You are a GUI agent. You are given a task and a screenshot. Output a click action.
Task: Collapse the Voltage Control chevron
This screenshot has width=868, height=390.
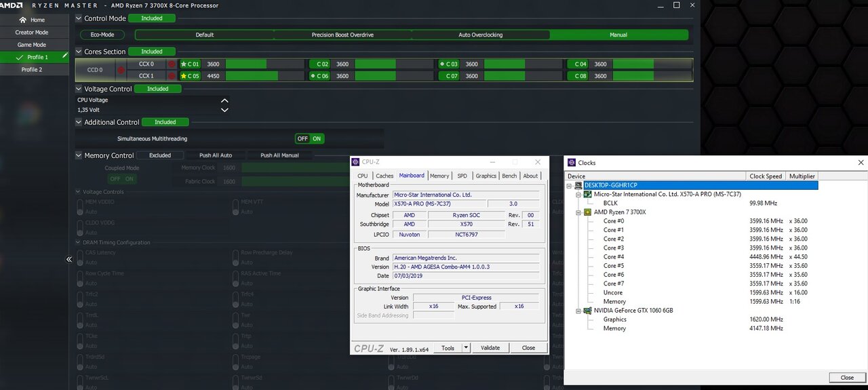79,89
